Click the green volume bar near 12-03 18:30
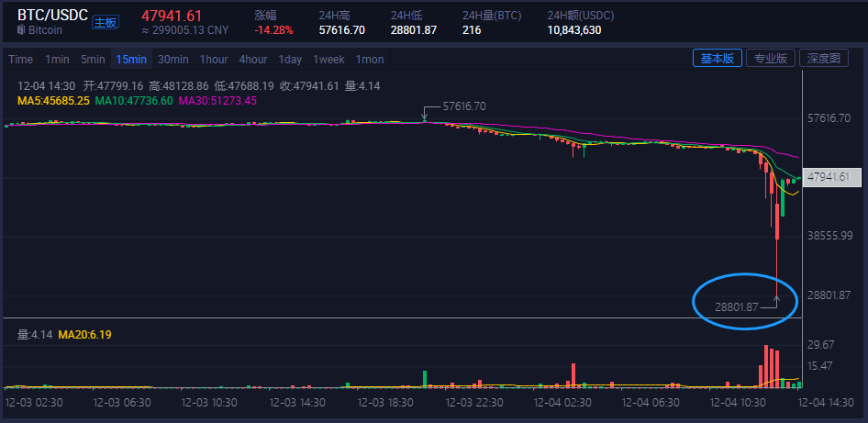868x423 pixels. 425,379
